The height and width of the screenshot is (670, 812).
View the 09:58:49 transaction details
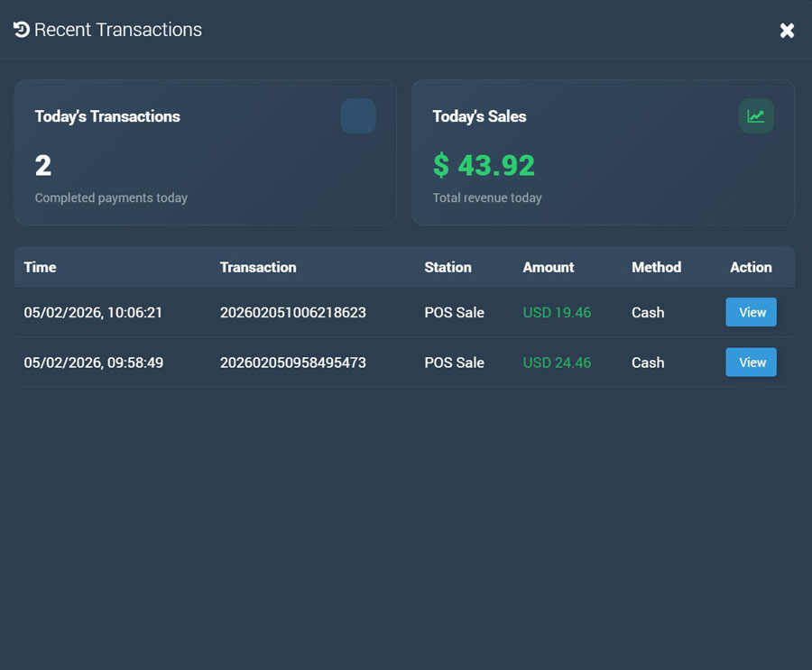click(751, 363)
